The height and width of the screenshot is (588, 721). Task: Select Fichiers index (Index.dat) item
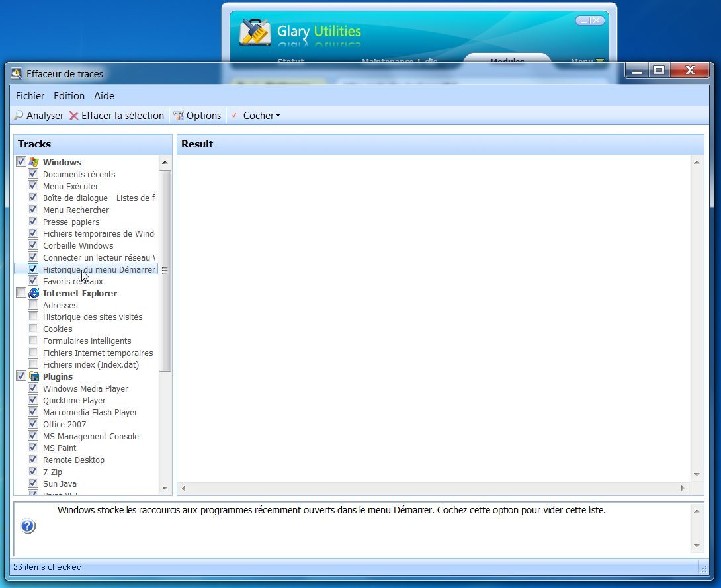[91, 365]
